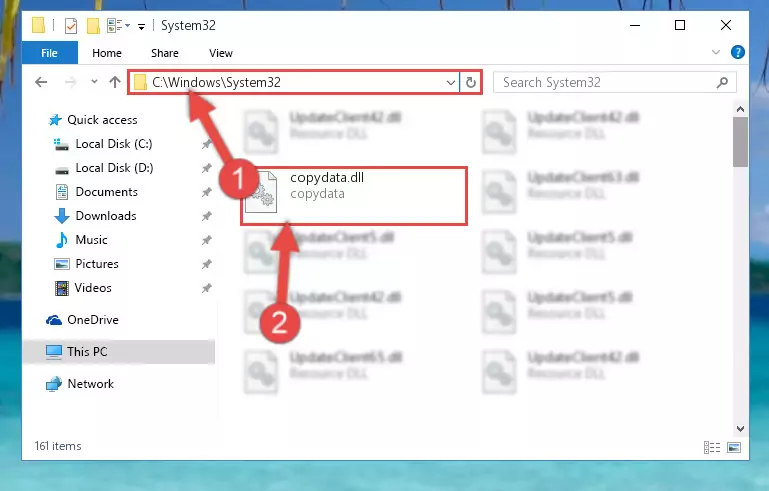
Task: Switch to Details view layout icon
Action: tap(712, 447)
